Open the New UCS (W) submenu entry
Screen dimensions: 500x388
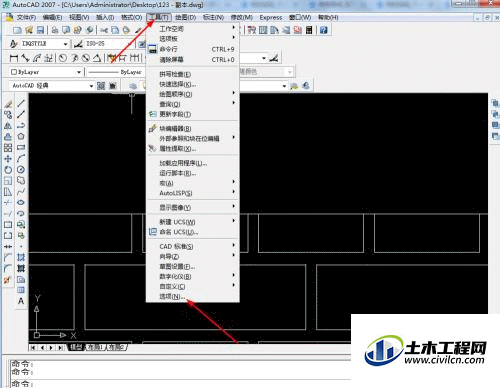(192, 222)
